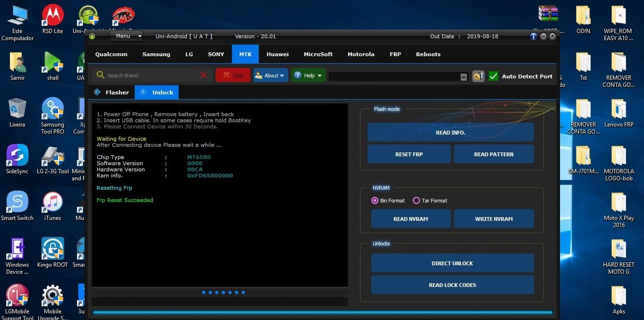Image resolution: width=644 pixels, height=320 pixels.
Task: Open the Apks folder on the desktop
Action: [x=619, y=300]
